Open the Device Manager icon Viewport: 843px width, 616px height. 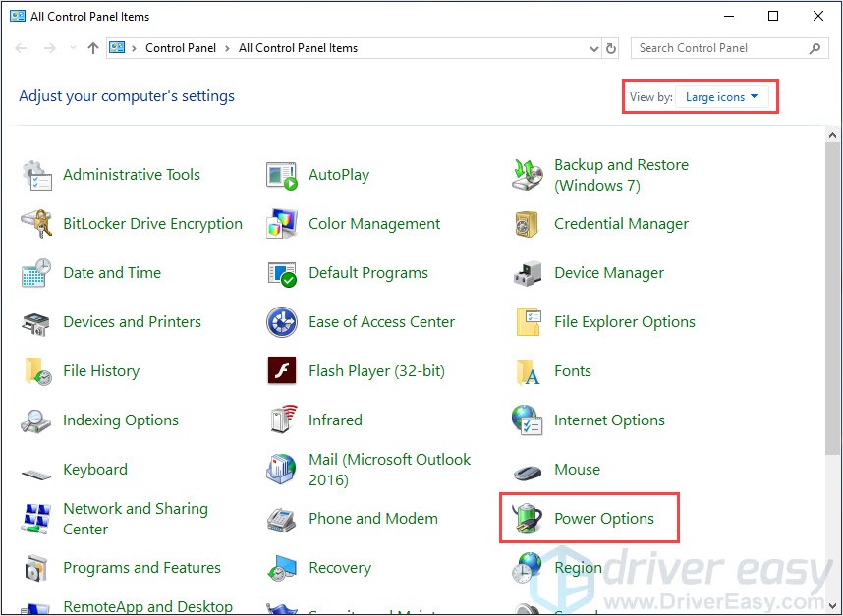pos(527,273)
